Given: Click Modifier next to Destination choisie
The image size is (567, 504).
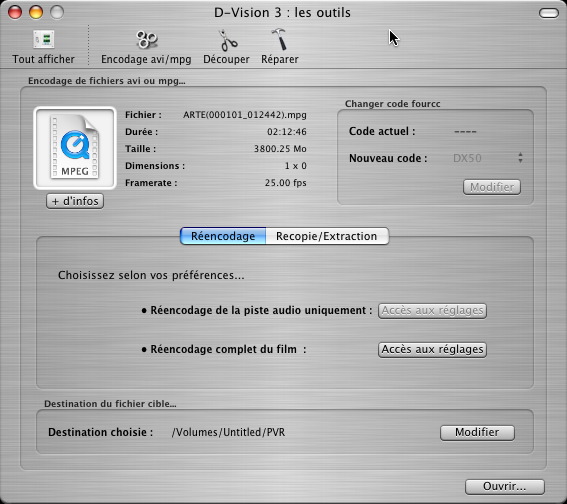Looking at the screenshot, I should (x=477, y=432).
